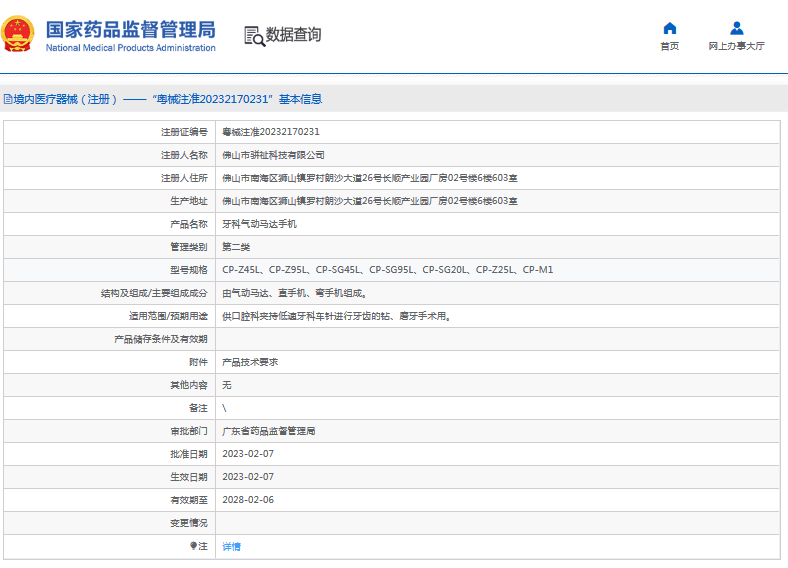Select product name 牙科气动马达手机
The image size is (788, 568).
click(x=259, y=224)
